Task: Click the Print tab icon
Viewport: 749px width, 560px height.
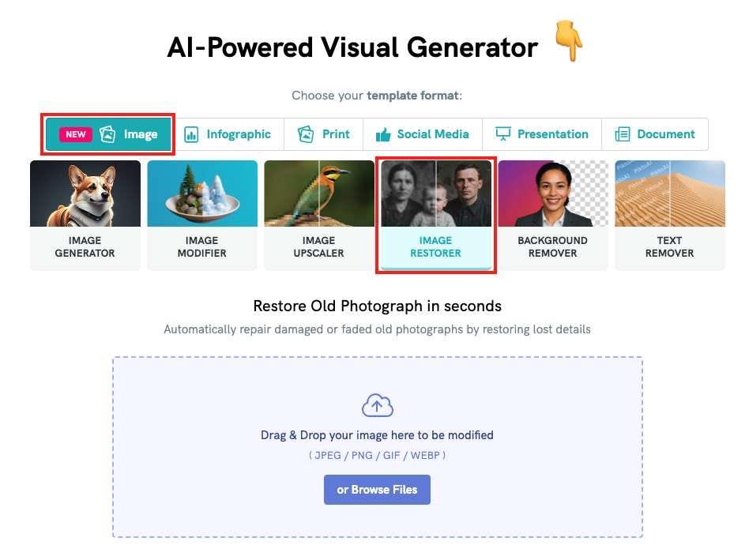Action: [x=306, y=134]
